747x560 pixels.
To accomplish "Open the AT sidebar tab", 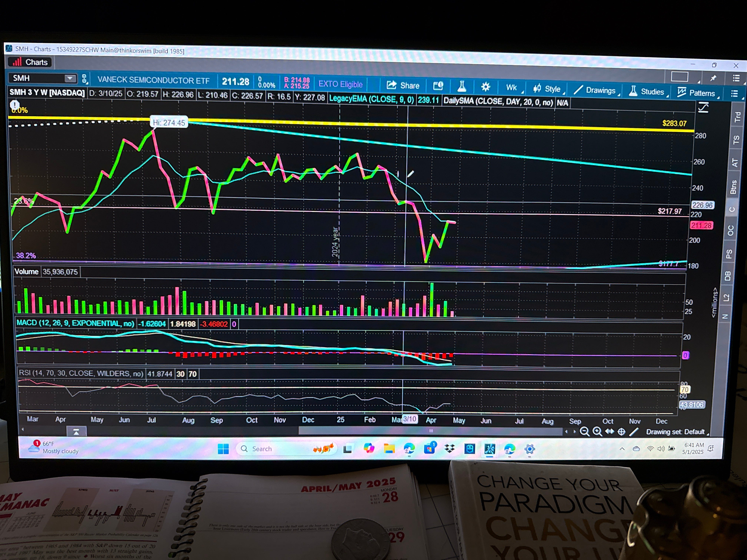I will pos(735,163).
